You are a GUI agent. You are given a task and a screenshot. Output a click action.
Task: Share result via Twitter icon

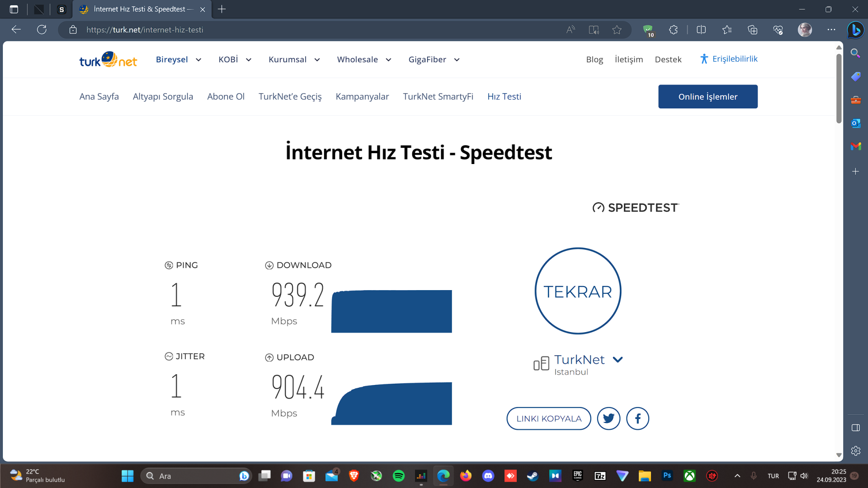(609, 418)
